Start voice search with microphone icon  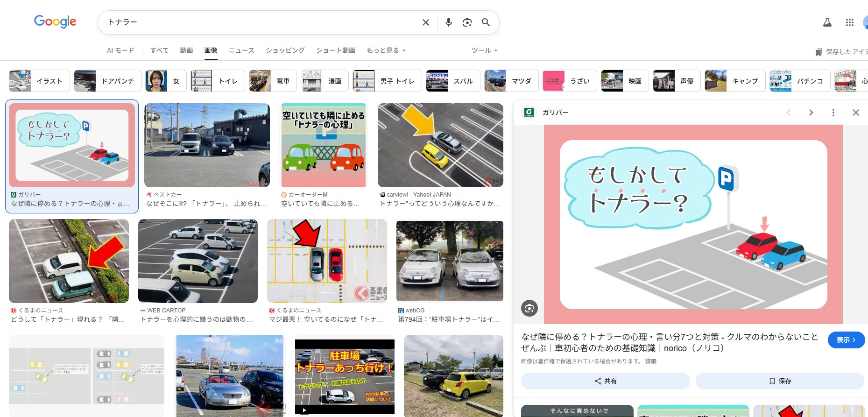[448, 22]
